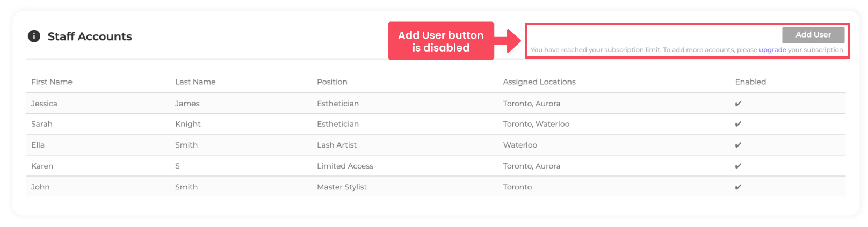This screenshot has height=227, width=868.
Task: Toggle enabled checkmark for Karen S
Action: tap(738, 166)
